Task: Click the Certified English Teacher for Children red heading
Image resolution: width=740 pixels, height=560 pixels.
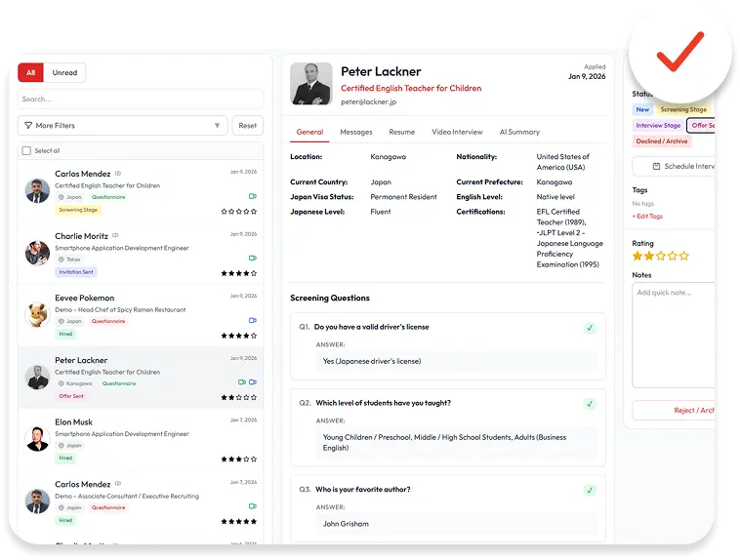Action: tap(411, 88)
